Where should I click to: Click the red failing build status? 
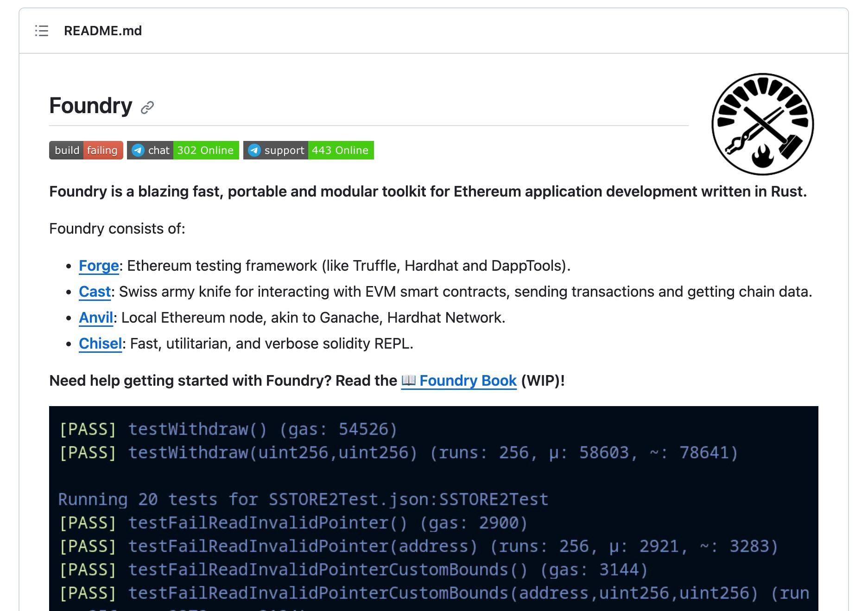coord(102,150)
